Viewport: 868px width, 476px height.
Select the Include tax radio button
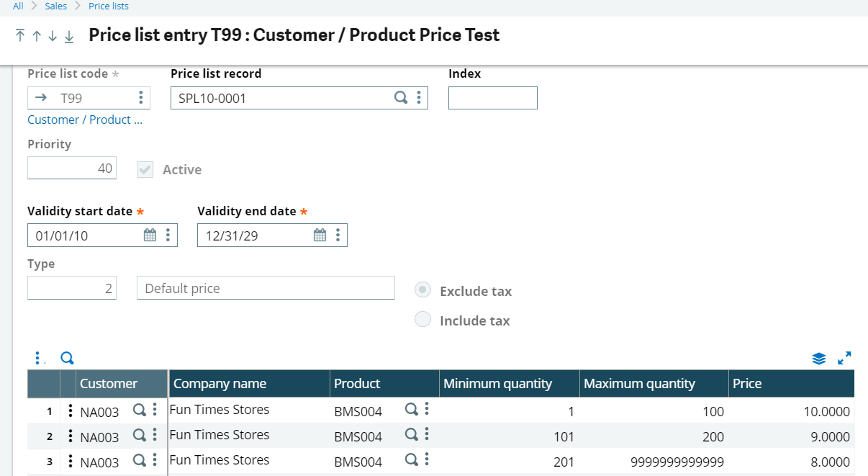coord(422,319)
